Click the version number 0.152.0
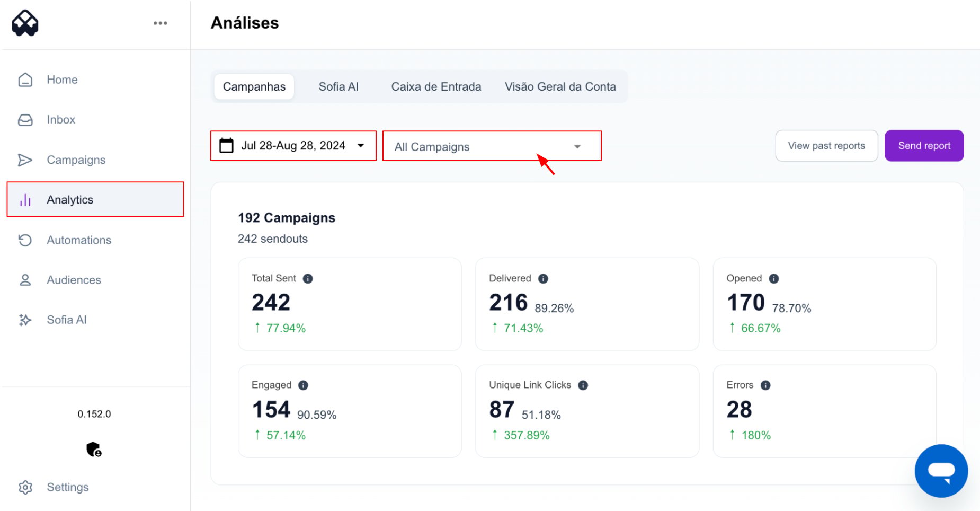 point(94,414)
